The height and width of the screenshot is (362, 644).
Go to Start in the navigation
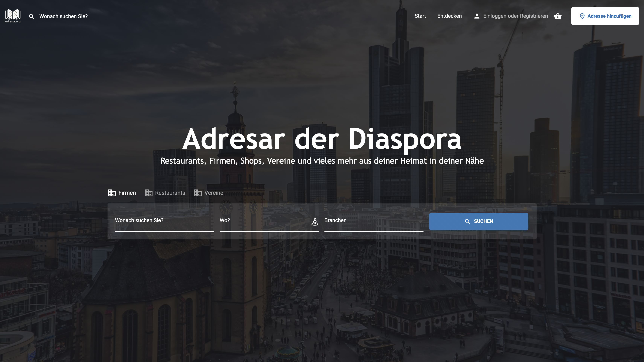coord(420,16)
